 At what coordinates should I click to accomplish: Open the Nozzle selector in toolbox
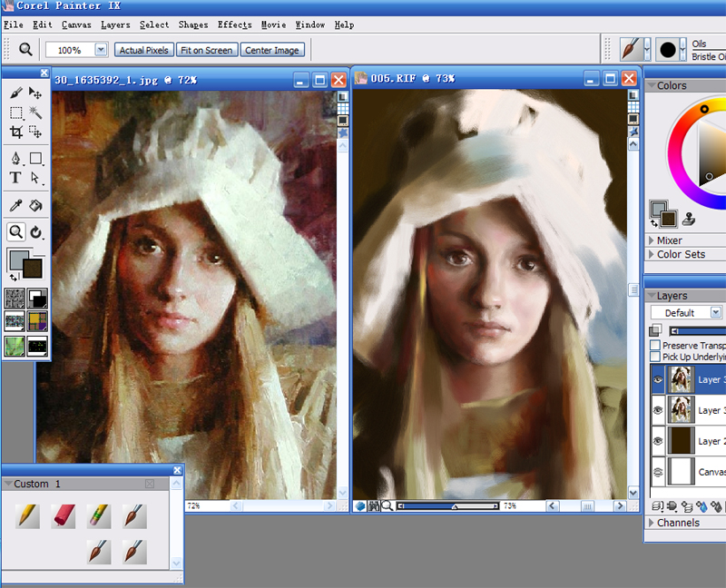37,347
